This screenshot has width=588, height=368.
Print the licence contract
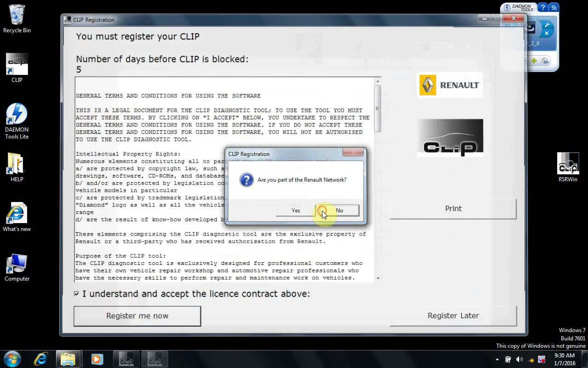point(453,208)
